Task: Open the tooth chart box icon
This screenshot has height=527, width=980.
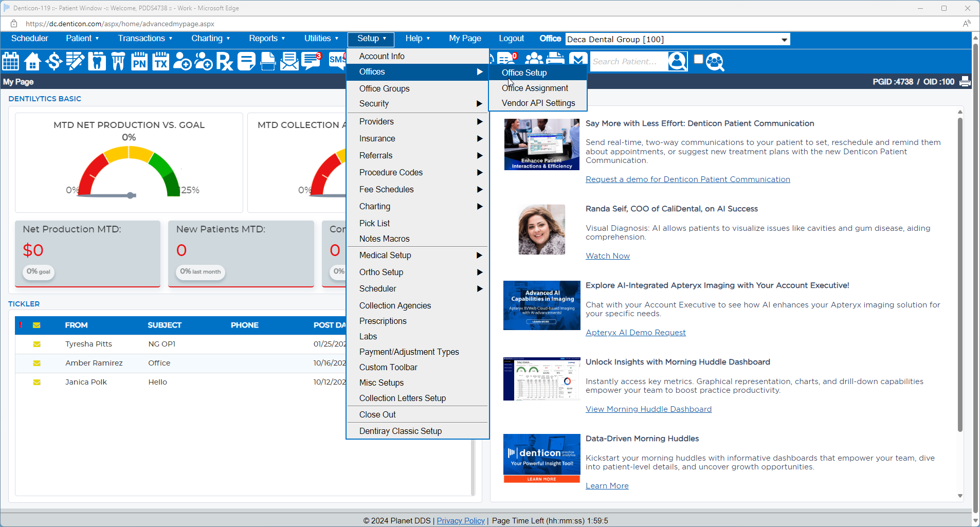Action: (97, 61)
